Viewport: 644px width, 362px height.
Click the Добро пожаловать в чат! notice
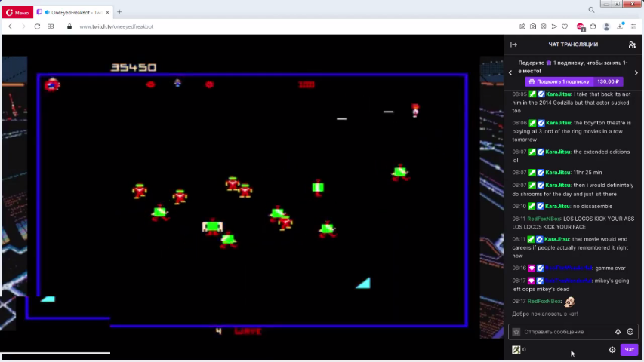pyautogui.click(x=545, y=314)
